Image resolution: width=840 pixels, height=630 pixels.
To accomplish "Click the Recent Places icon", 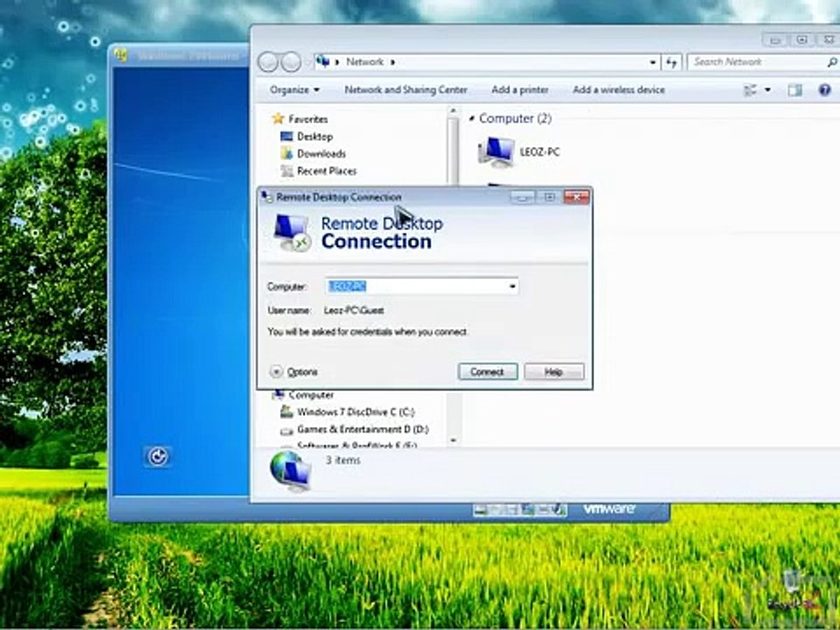I will coord(287,171).
